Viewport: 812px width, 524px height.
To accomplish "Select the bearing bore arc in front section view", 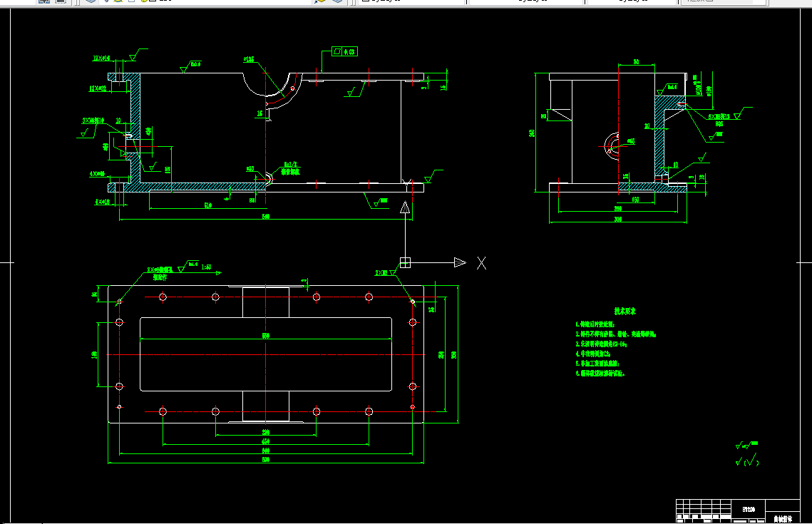I will [266, 85].
